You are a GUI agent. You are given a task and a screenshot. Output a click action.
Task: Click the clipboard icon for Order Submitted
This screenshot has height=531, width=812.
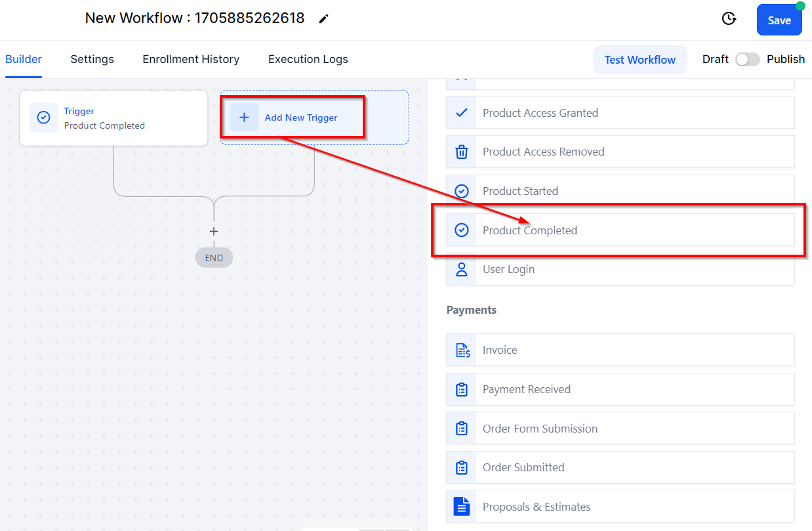coord(462,467)
